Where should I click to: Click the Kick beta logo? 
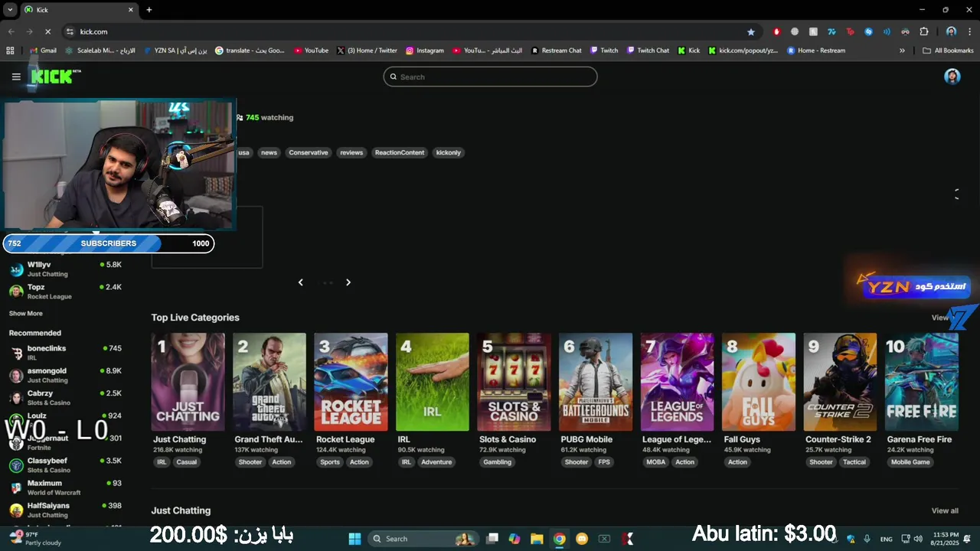click(55, 77)
